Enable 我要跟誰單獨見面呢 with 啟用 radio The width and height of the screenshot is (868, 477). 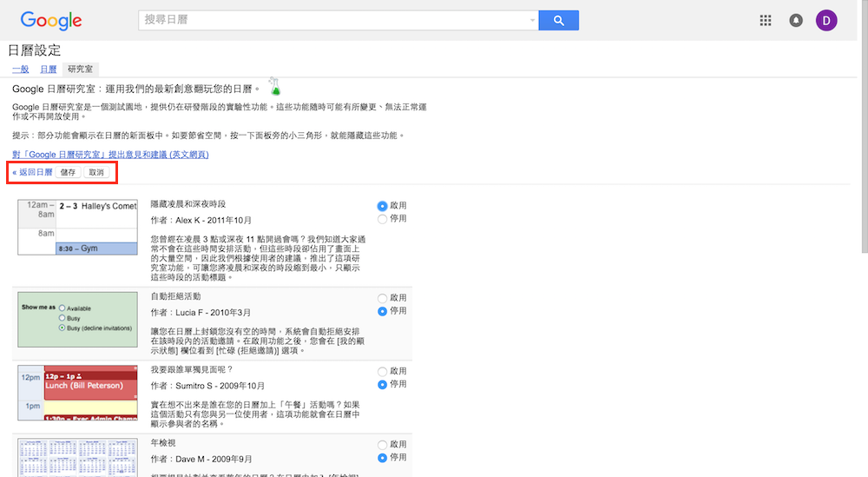tap(383, 371)
